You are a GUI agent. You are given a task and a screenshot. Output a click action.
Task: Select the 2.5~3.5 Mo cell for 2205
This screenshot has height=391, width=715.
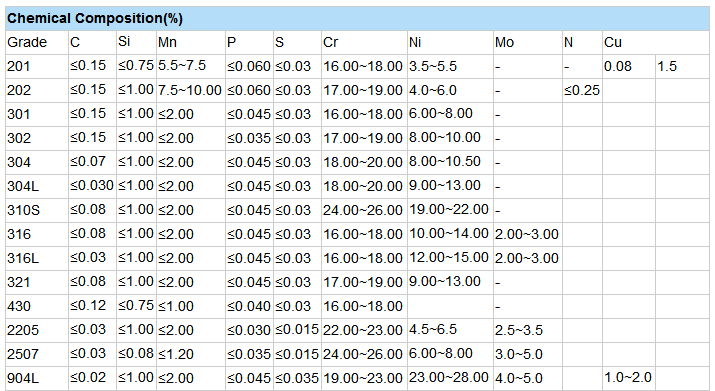pyautogui.click(x=528, y=330)
